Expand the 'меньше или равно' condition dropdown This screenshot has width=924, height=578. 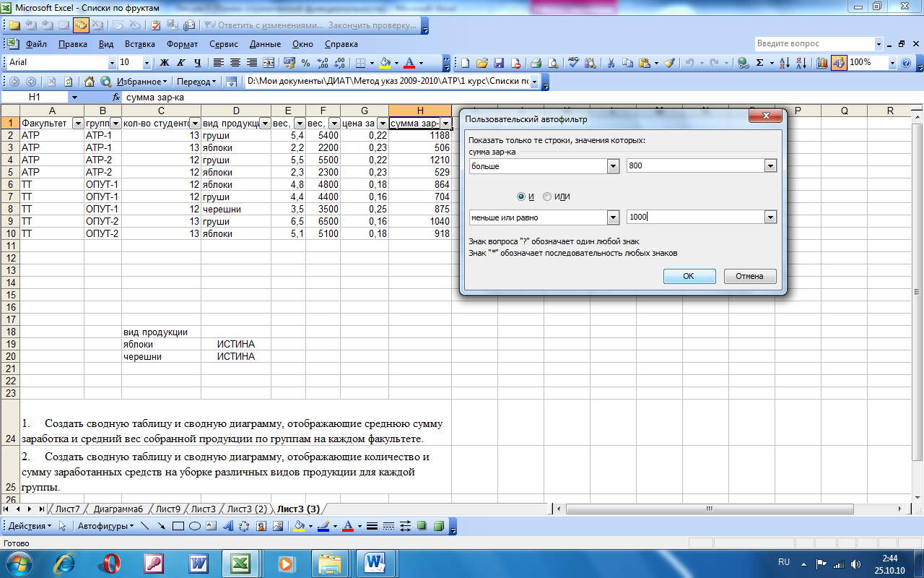(x=613, y=217)
